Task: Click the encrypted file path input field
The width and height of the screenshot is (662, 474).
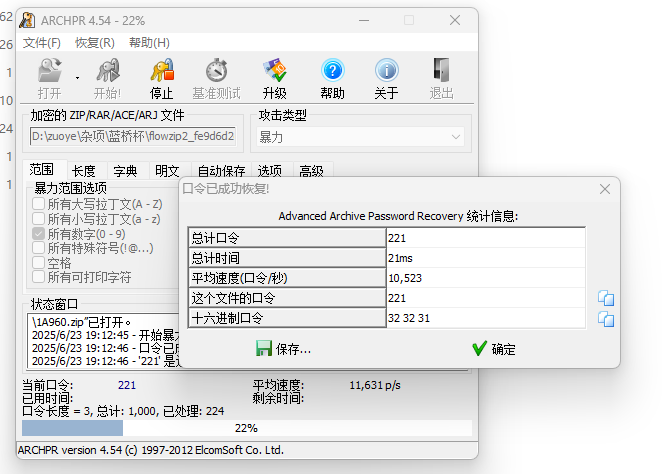Action: tap(133, 136)
